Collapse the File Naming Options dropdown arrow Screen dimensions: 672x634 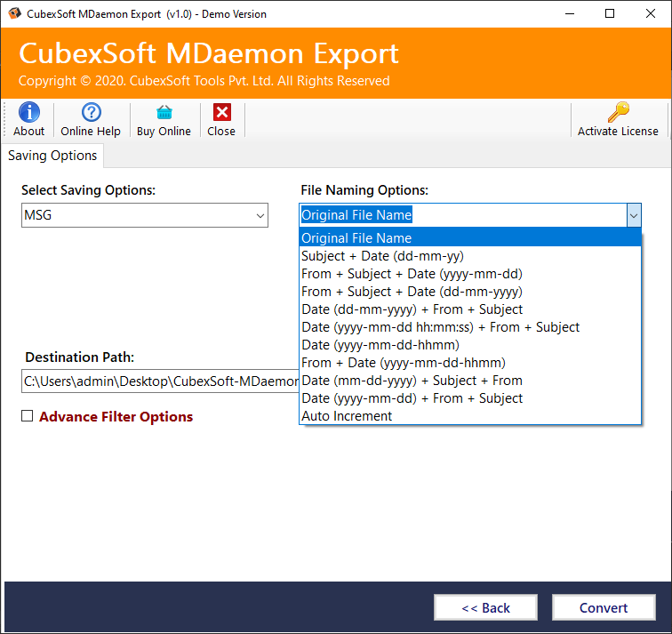click(633, 215)
